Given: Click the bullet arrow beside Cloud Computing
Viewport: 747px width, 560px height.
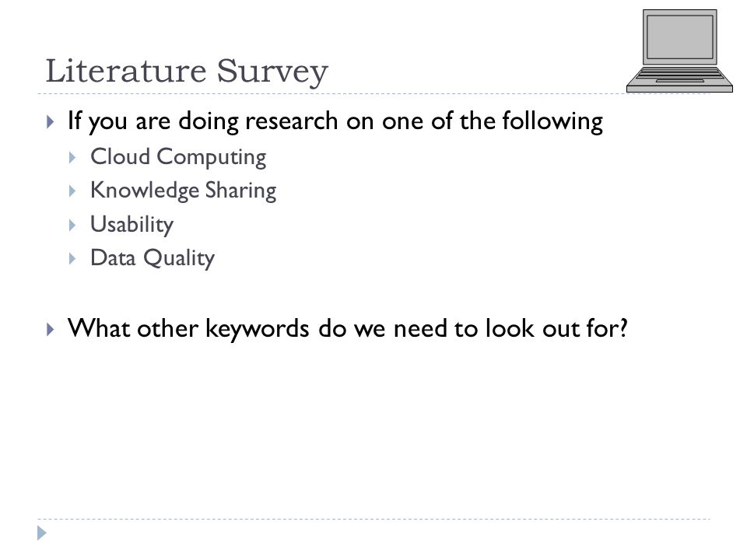Looking at the screenshot, I should pyautogui.click(x=72, y=158).
